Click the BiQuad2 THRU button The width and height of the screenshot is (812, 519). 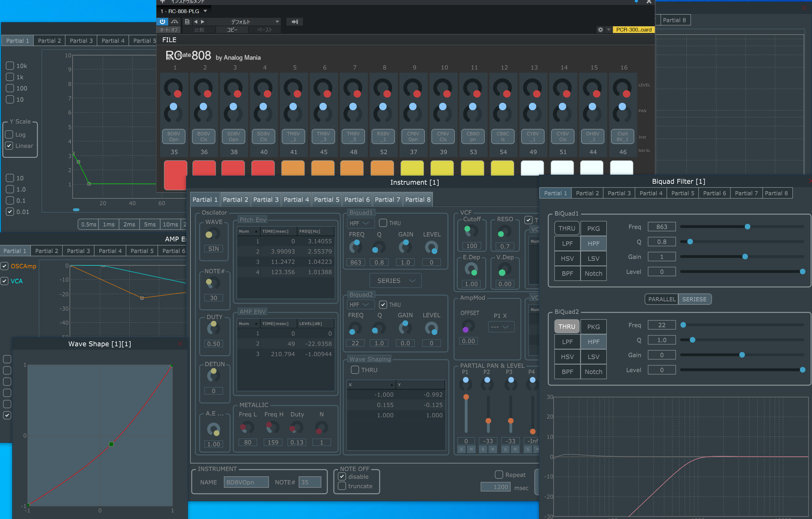tap(566, 326)
